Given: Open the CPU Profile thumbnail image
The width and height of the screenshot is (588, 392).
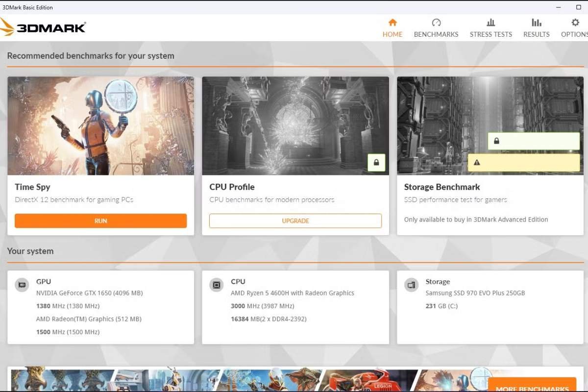Looking at the screenshot, I should (295, 125).
